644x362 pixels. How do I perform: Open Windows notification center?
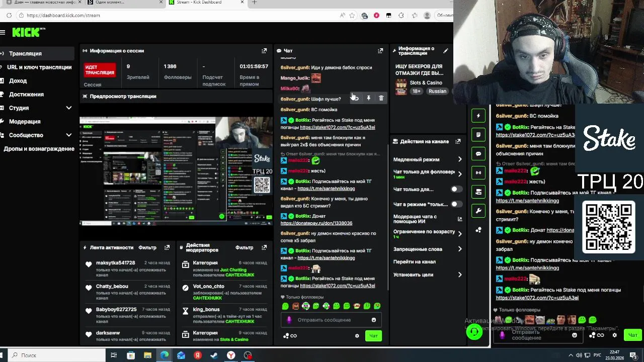click(x=633, y=355)
